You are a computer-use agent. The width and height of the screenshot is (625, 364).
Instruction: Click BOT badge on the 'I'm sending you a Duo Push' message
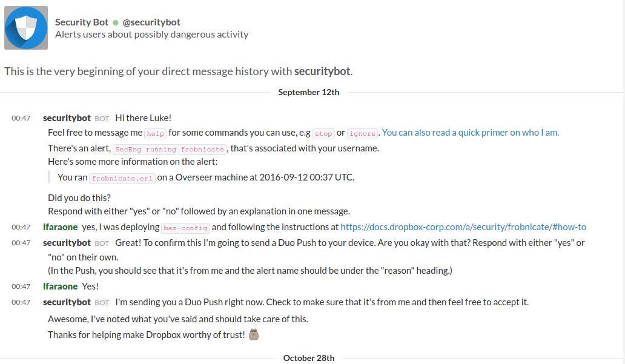(102, 303)
